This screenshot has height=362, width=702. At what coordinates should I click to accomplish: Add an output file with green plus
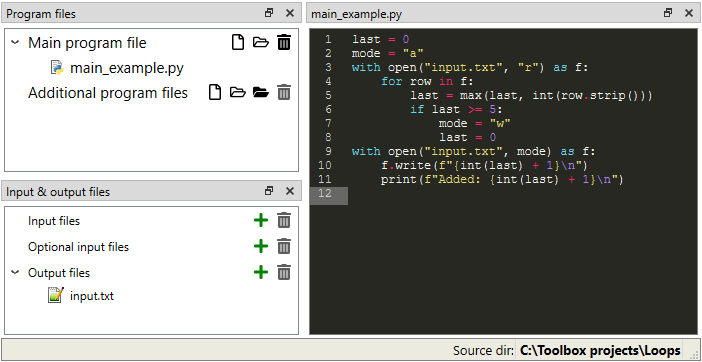(x=261, y=273)
